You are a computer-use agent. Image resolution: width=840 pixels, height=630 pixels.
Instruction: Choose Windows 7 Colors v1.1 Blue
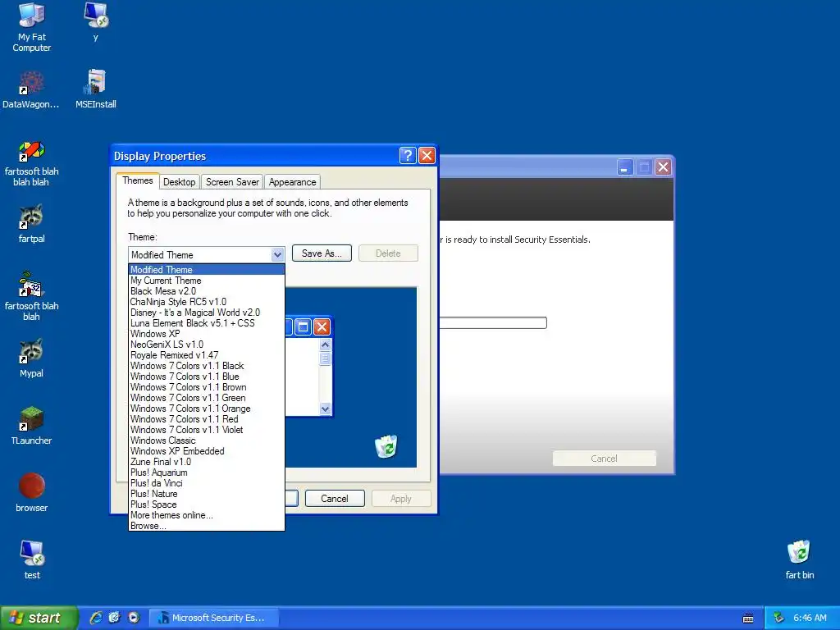207,377
